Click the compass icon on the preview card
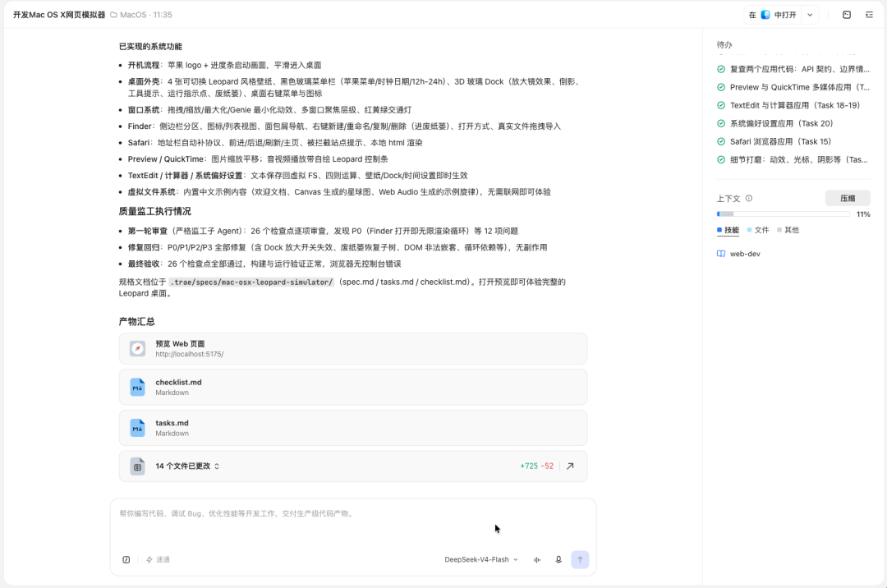The image size is (887, 588). (x=137, y=349)
